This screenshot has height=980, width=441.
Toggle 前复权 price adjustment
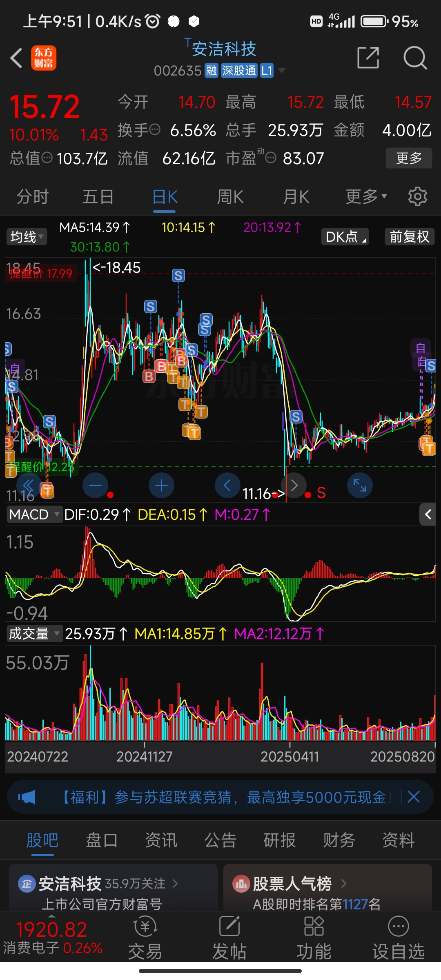point(410,236)
